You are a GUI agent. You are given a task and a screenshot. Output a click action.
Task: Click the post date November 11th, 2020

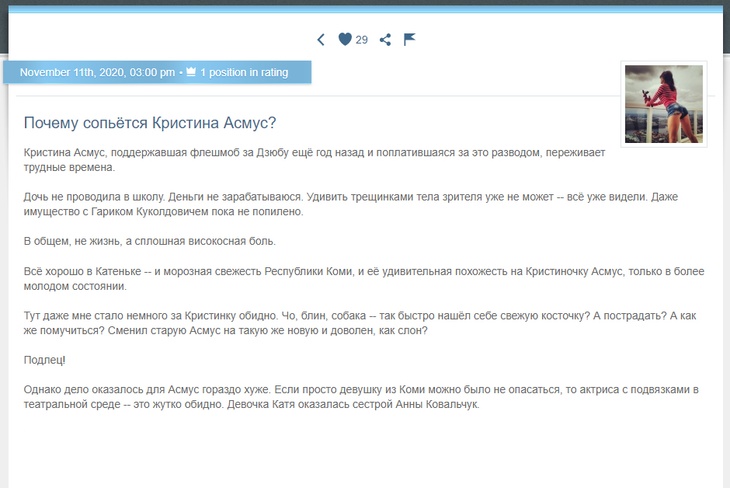pyautogui.click(x=97, y=73)
